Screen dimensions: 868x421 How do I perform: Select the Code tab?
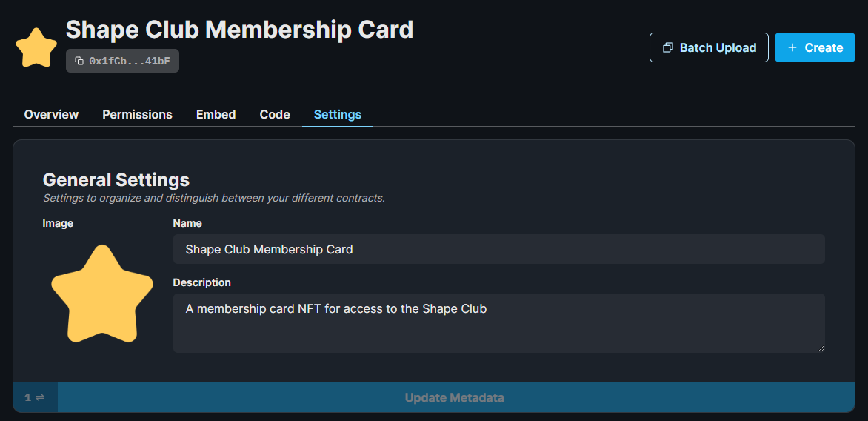coord(275,114)
